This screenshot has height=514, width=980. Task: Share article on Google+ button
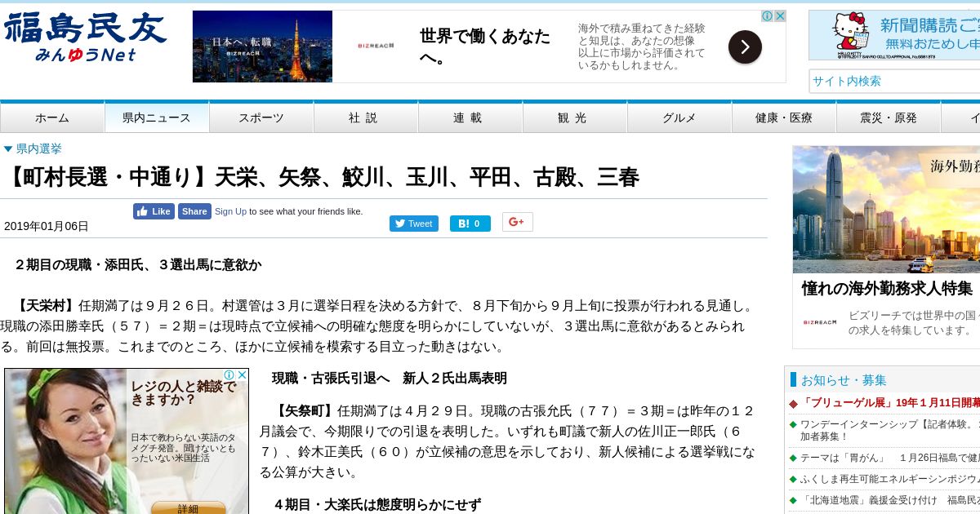[518, 222]
